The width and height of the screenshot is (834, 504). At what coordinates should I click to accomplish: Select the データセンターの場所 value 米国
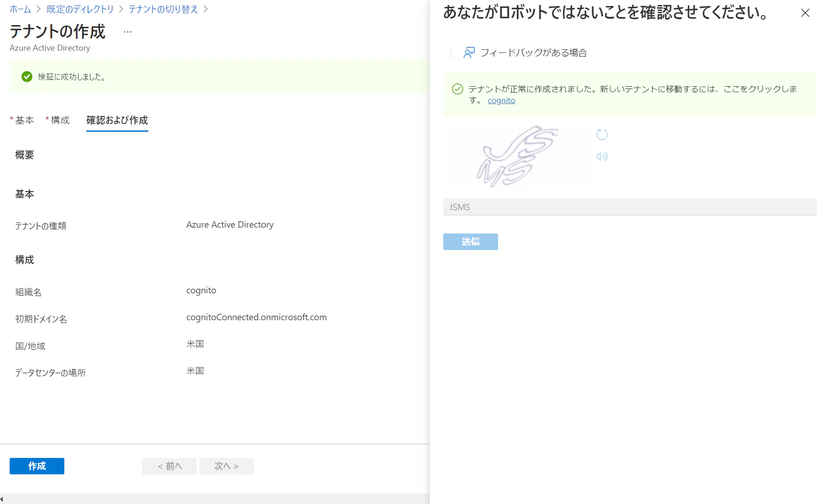coord(195,371)
